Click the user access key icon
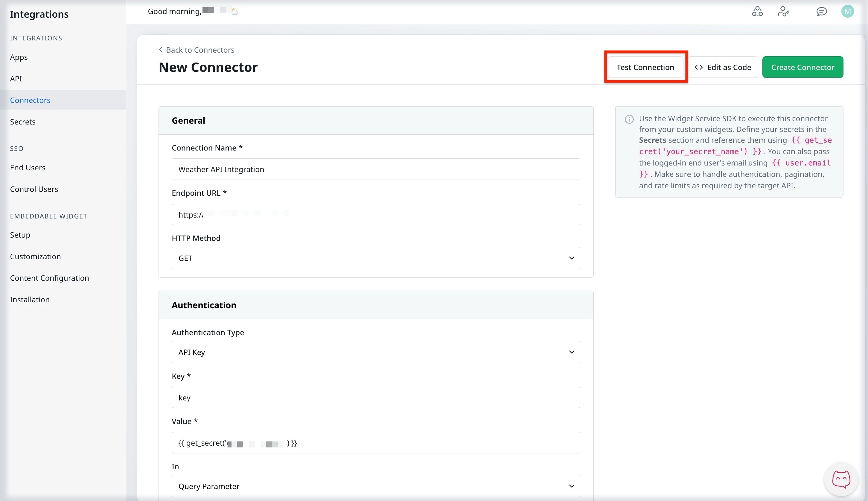 pyautogui.click(x=783, y=11)
